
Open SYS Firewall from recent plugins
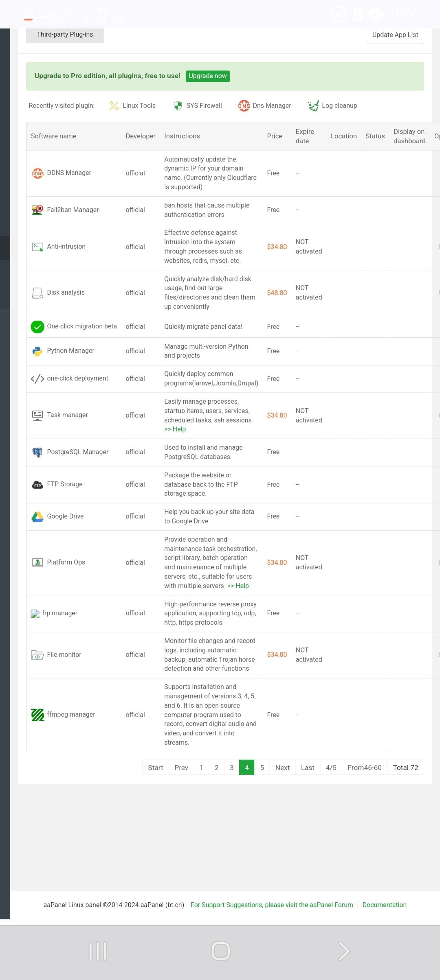(x=198, y=106)
